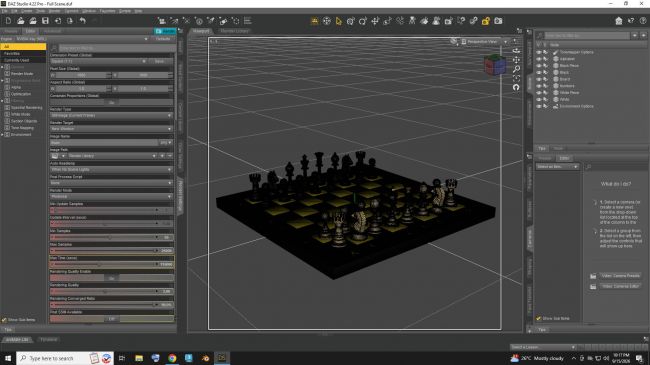Click the viewport reset view icon

tap(516, 87)
